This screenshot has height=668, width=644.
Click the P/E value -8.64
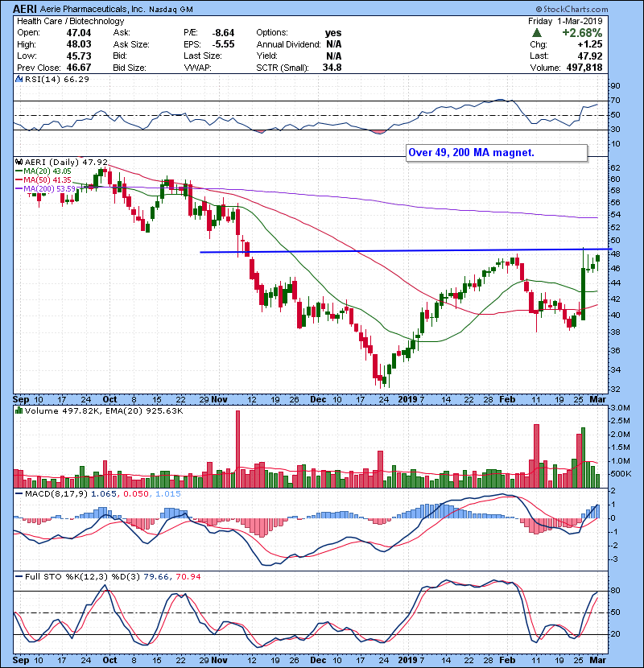point(223,33)
